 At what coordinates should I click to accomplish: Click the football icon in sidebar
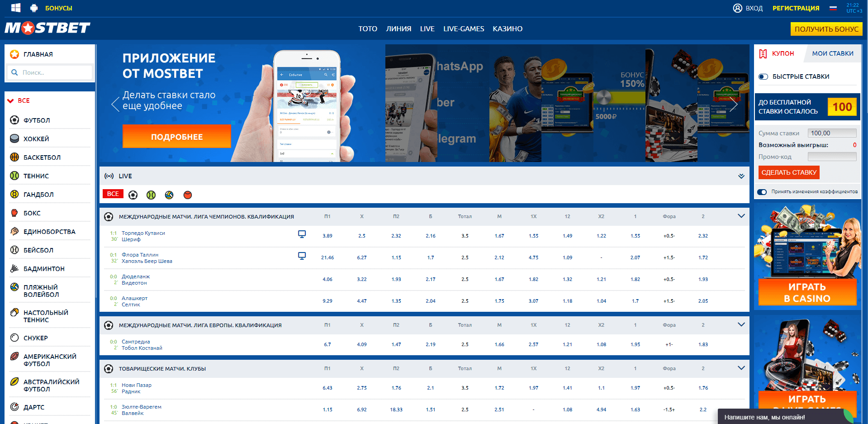[14, 120]
